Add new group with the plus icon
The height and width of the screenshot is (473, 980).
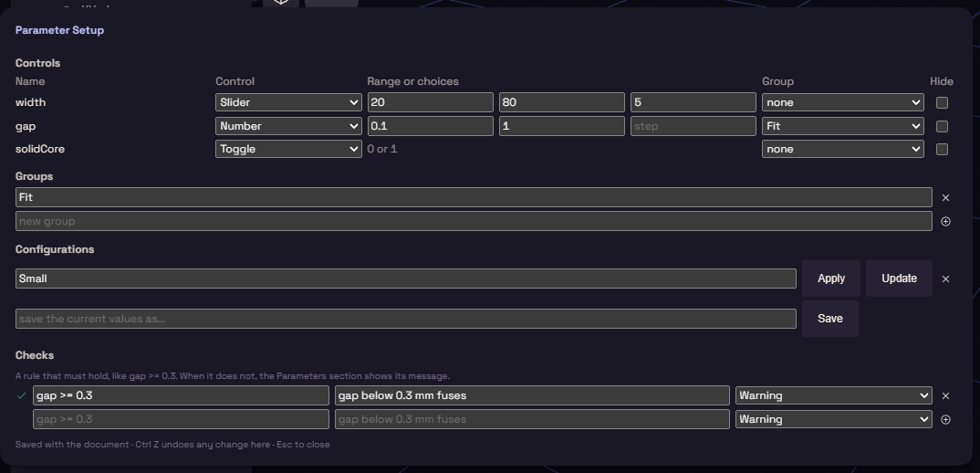point(945,222)
